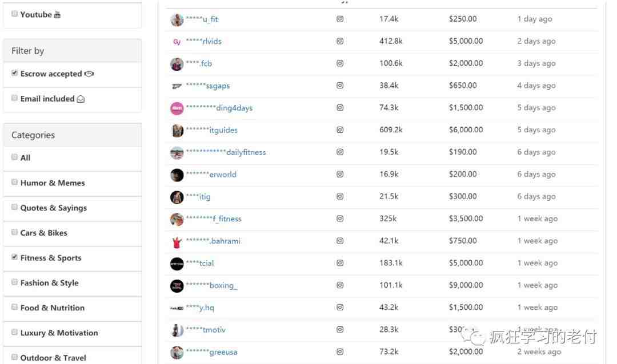Viewport: 617px width, 364px height.
Task: Choose the Luxury & Motivation category
Action: tap(14, 332)
